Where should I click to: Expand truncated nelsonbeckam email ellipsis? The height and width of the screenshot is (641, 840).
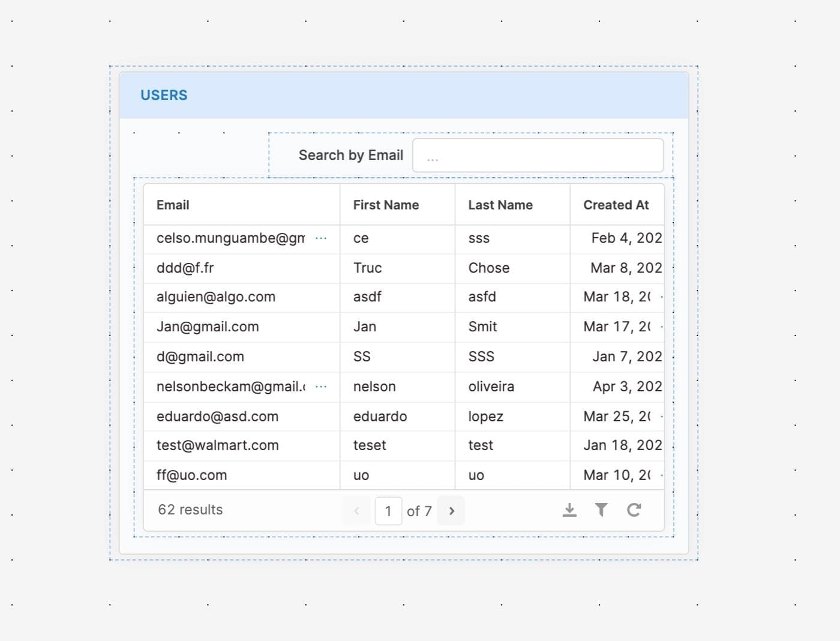point(321,387)
